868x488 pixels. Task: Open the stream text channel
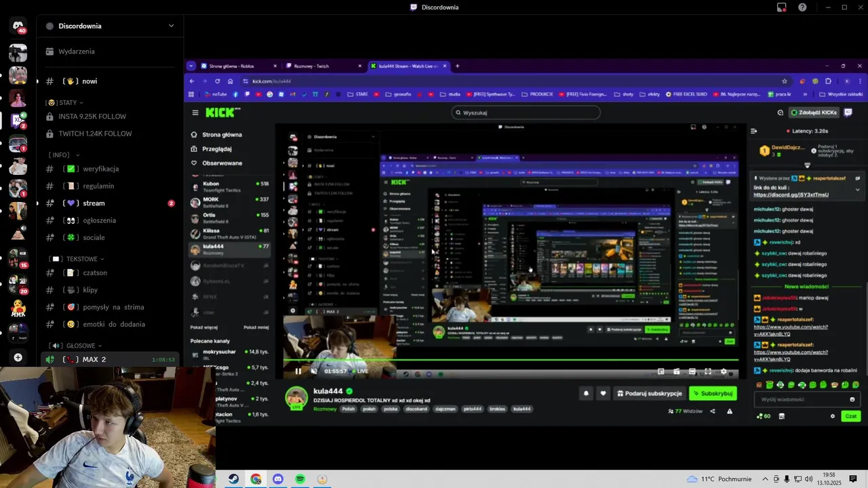tap(108, 203)
